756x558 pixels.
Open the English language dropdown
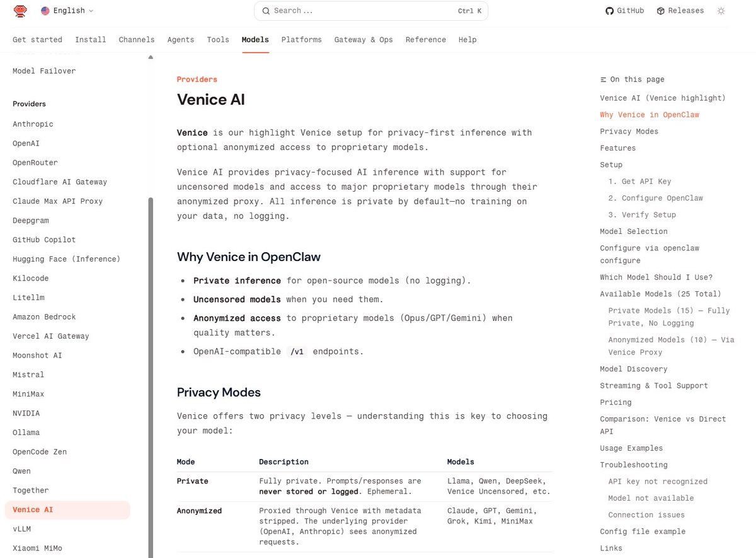click(67, 11)
